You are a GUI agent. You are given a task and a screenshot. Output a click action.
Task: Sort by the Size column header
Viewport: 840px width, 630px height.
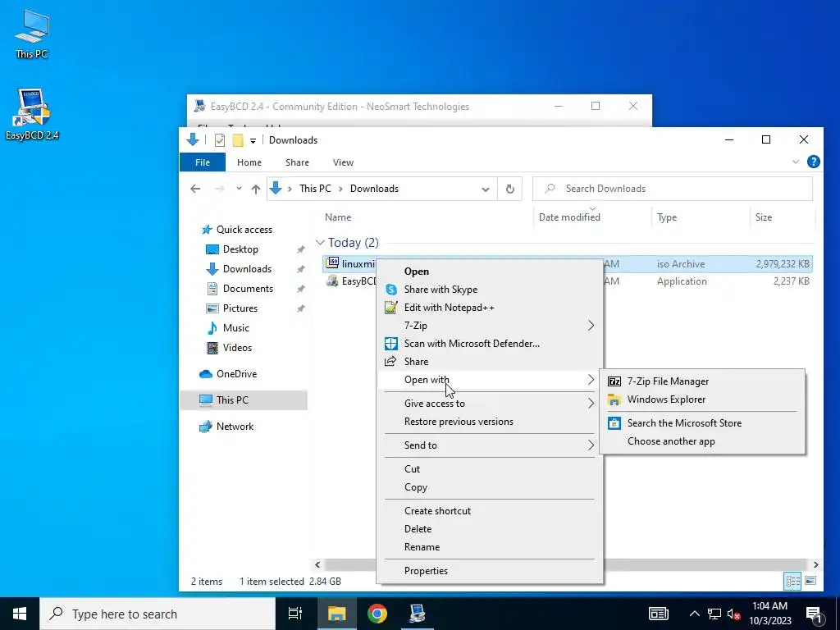tap(764, 217)
